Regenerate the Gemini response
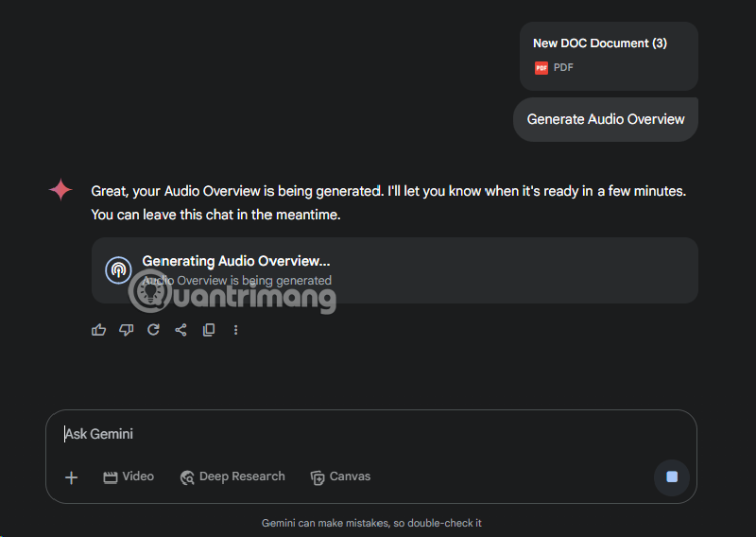756x537 pixels. tap(153, 330)
